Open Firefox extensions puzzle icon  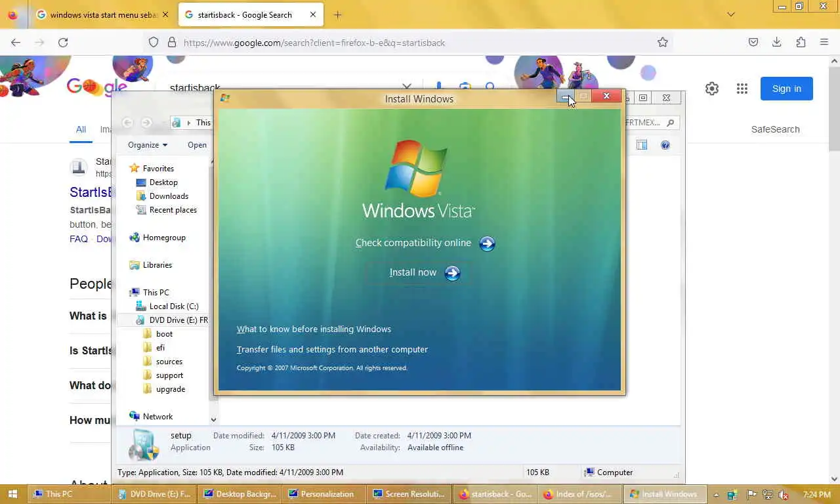click(x=801, y=43)
